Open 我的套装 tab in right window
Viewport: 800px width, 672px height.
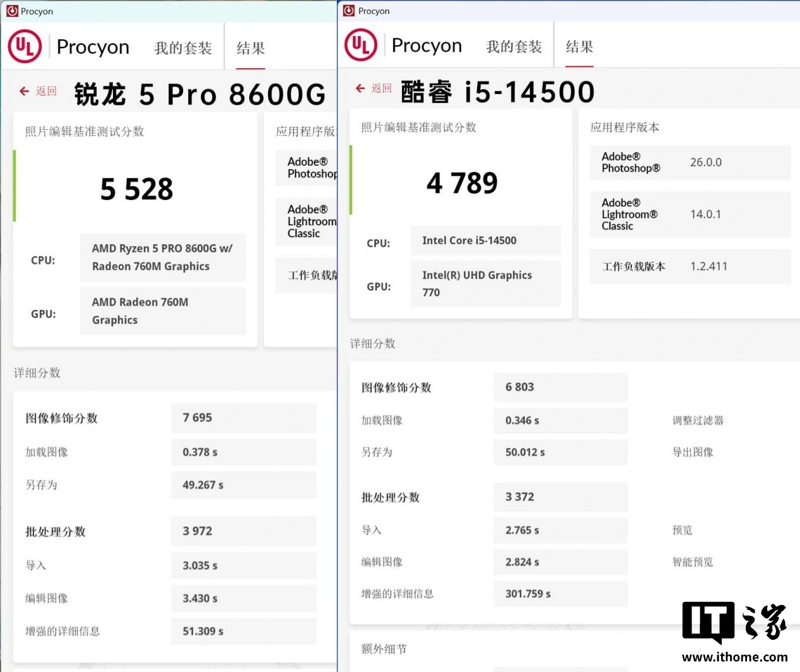tap(514, 47)
